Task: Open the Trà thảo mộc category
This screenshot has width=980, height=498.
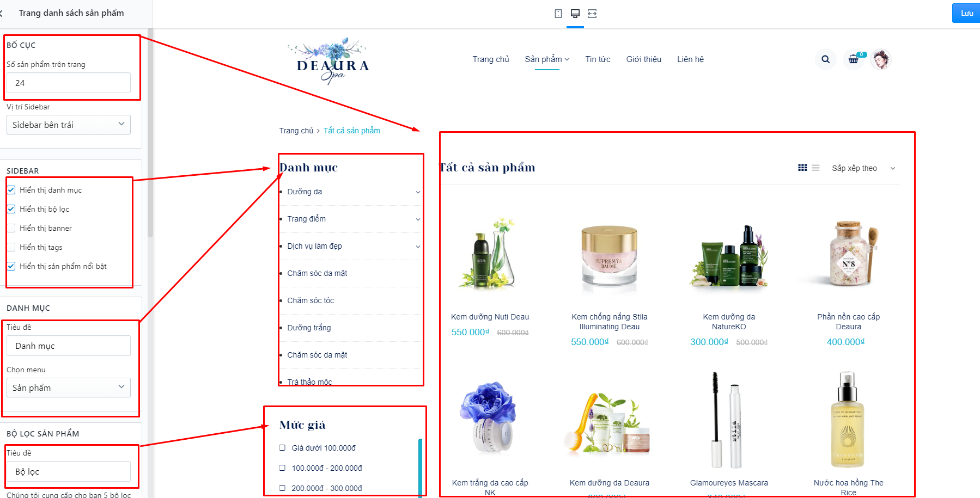Action: 309,382
